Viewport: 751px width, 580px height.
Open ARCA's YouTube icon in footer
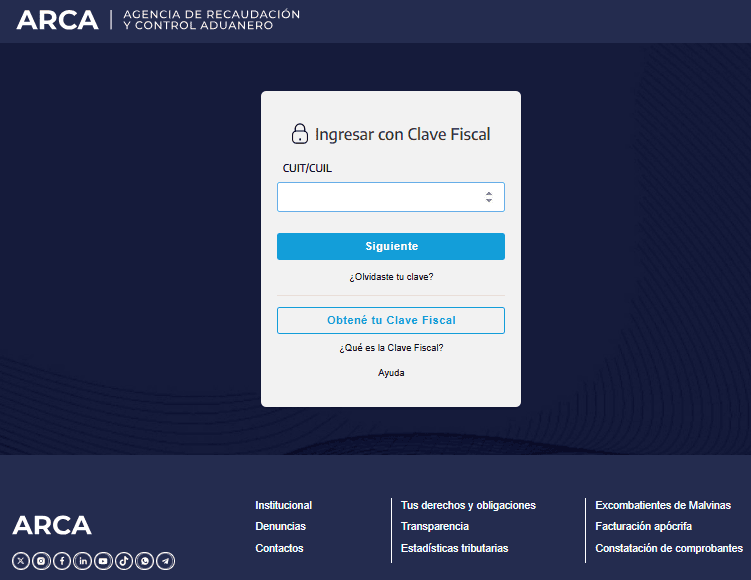[x=103, y=561]
